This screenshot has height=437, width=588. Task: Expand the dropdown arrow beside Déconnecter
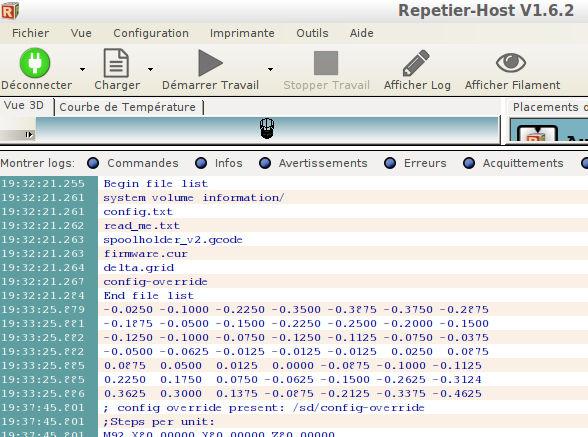pos(82,69)
